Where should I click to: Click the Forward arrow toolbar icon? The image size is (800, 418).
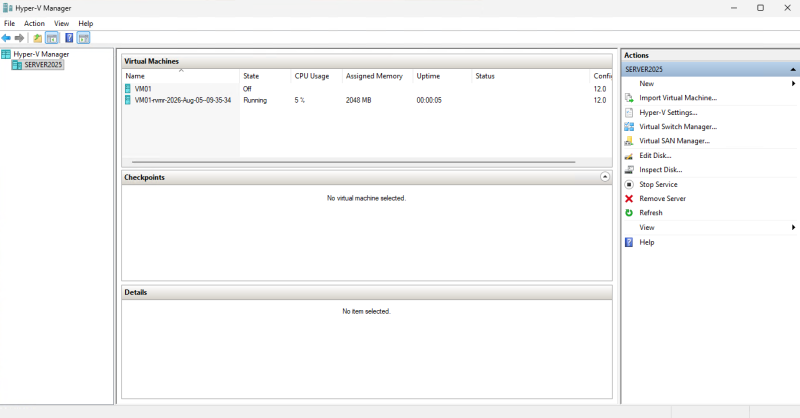click(x=19, y=38)
